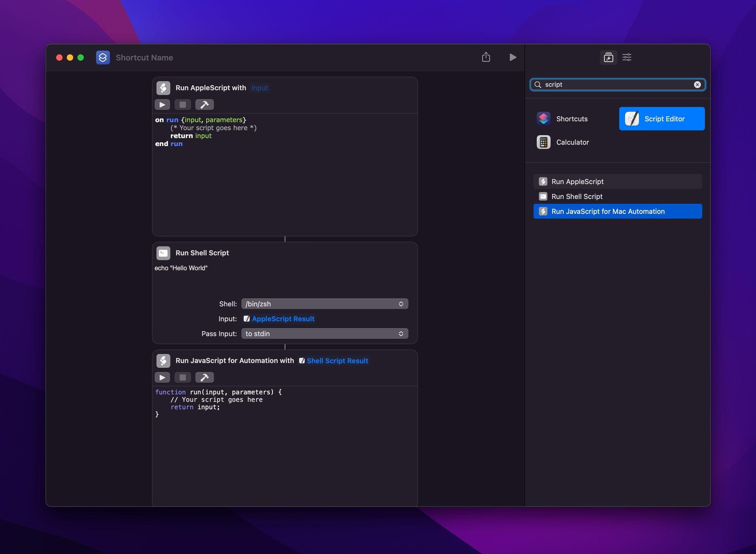Click the Run Shell Script action icon
756x554 pixels.
pos(163,253)
